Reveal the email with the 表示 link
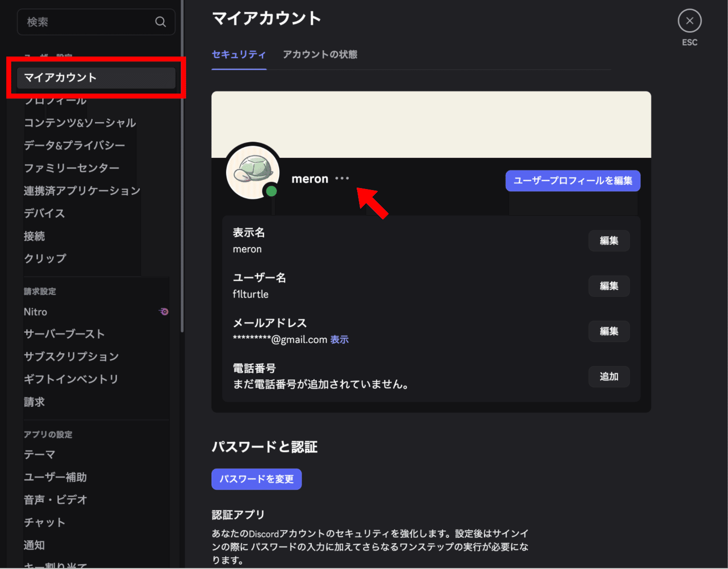Image resolution: width=728 pixels, height=569 pixels. [339, 340]
